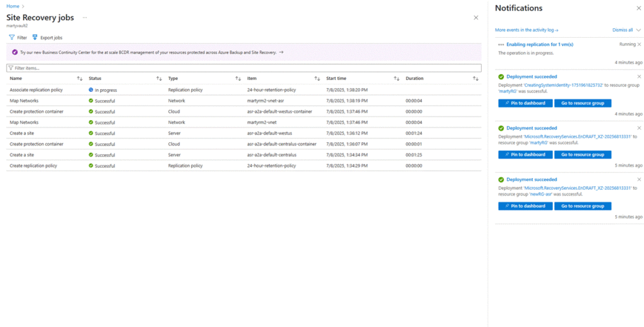Dismiss the CreatingSystemIdentity deployment notification

(x=639, y=76)
